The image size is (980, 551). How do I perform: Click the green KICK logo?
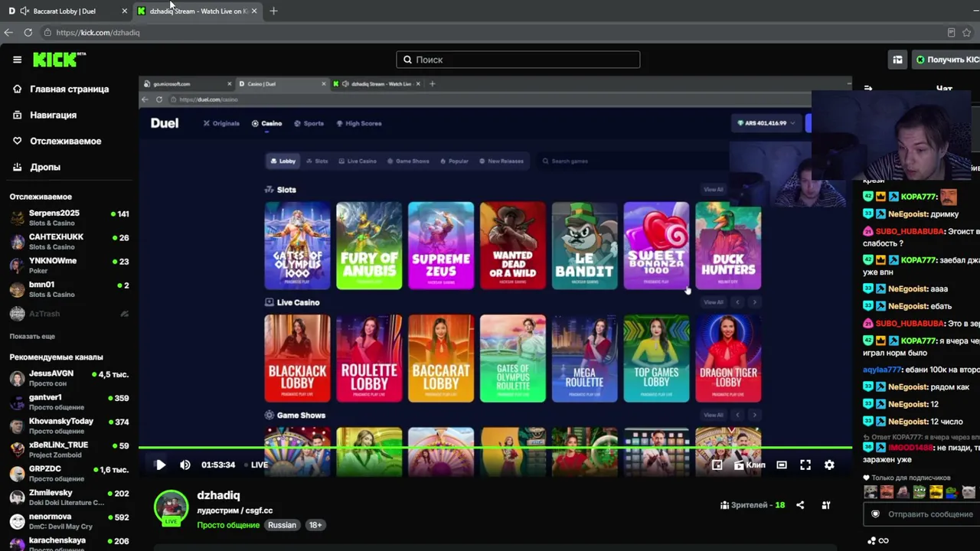[x=59, y=60]
